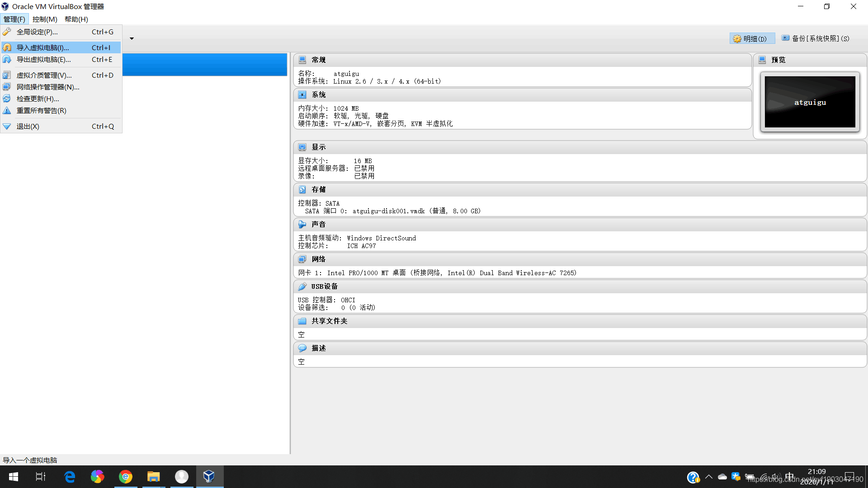868x488 pixels.
Task: Choose Export Appliance (导出虚拟电脑) entry
Action: (x=61, y=60)
